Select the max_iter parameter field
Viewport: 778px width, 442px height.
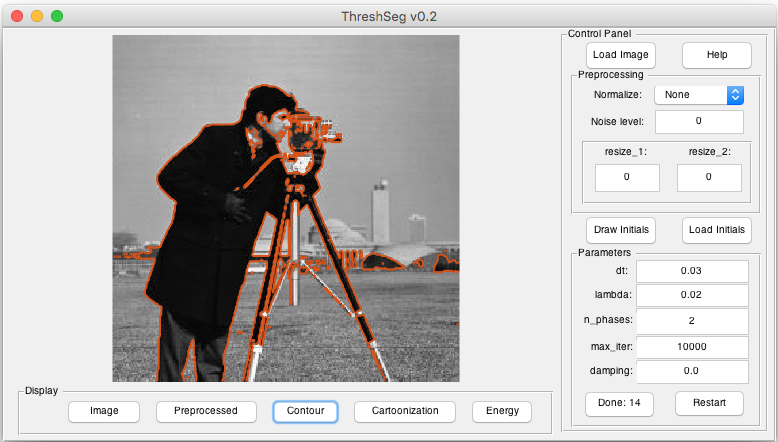click(x=692, y=347)
